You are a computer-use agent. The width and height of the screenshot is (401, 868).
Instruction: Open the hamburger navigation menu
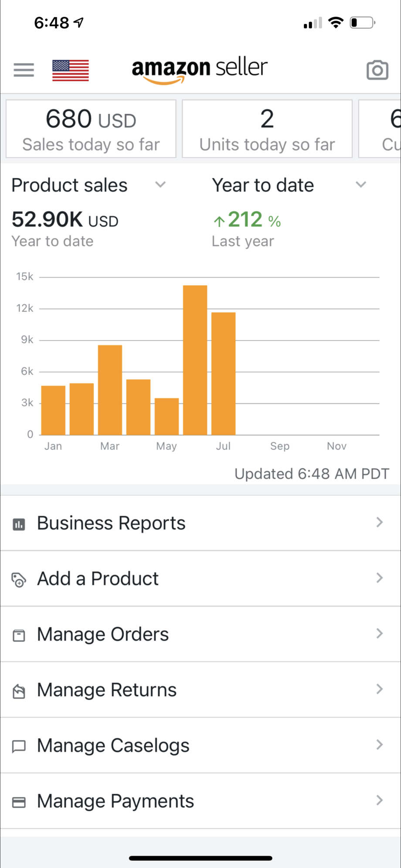pos(24,70)
